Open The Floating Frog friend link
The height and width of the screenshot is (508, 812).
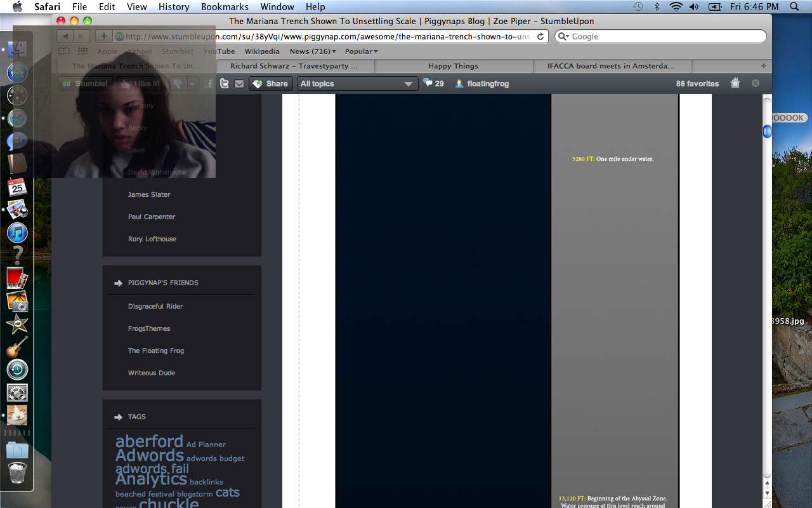156,351
